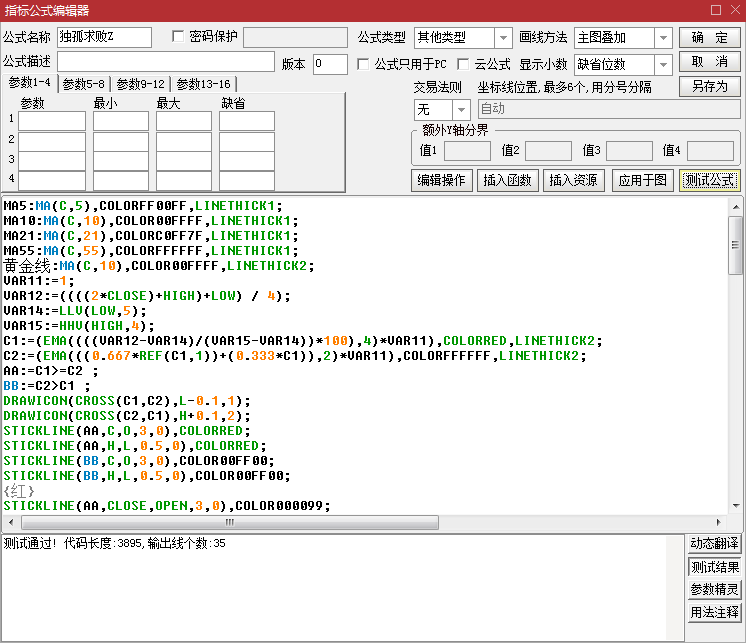Enable the 密码保护 checkbox
The width and height of the screenshot is (746, 643).
coord(178,37)
